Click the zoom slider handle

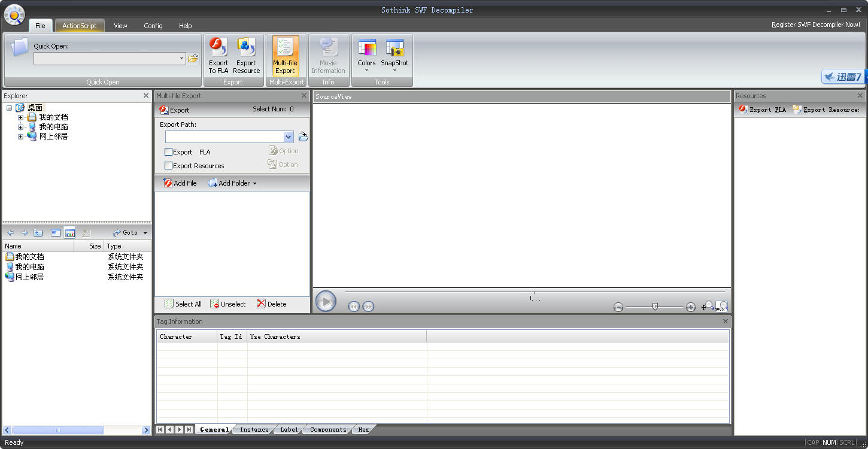tap(655, 307)
